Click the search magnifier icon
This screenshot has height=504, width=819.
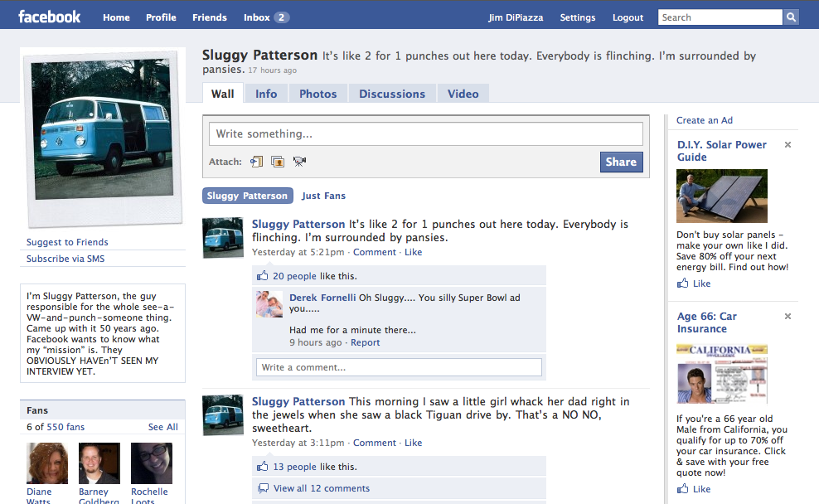tap(792, 17)
